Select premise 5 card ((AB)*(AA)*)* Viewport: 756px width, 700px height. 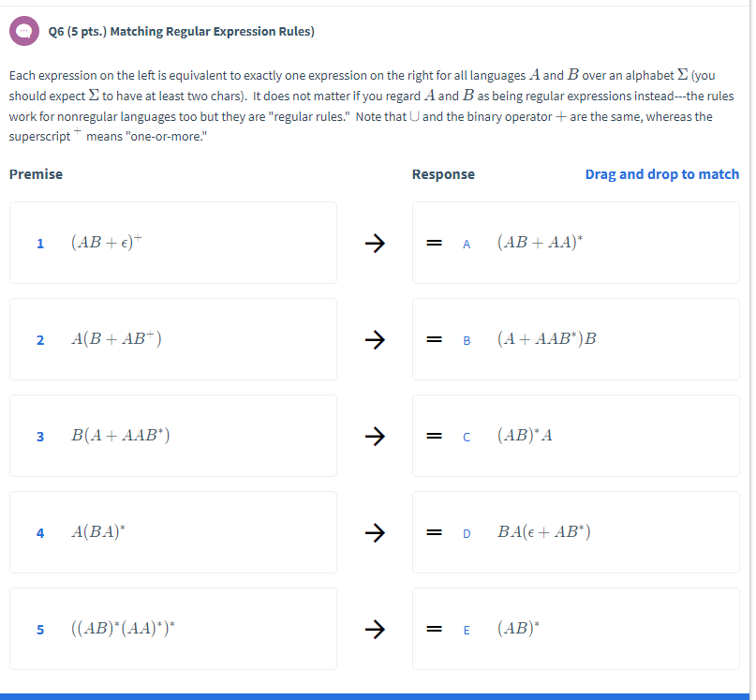173,629
